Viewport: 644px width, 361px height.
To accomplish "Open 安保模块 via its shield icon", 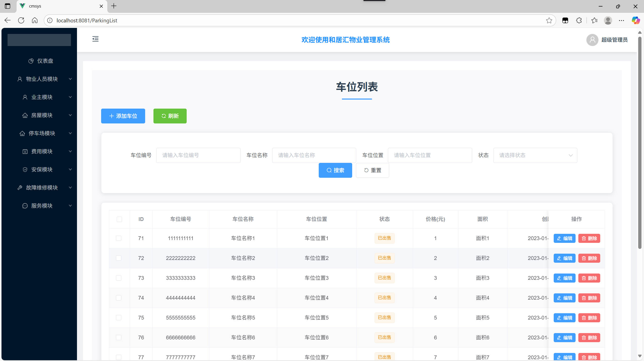I will coord(25,169).
